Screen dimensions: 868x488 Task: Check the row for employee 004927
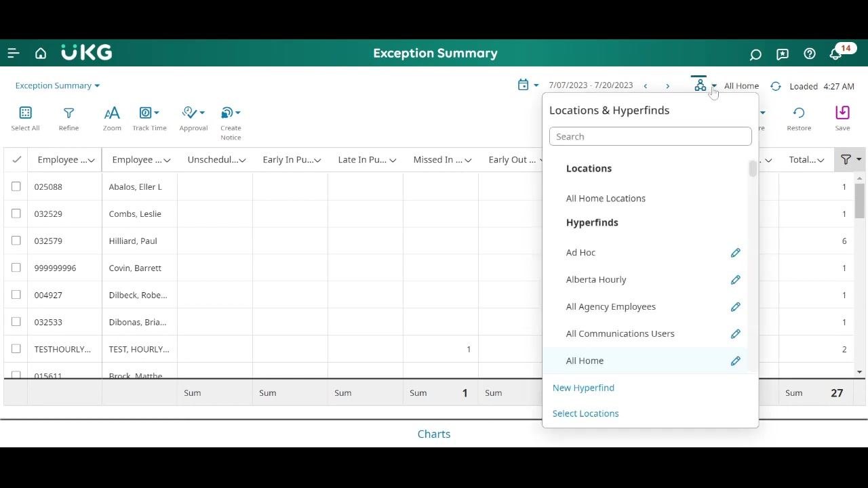16,295
